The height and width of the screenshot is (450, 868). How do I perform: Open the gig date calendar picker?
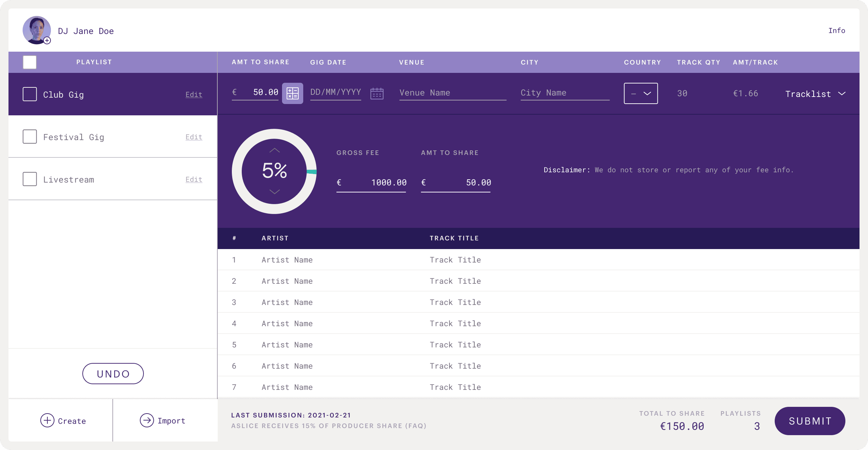377,93
